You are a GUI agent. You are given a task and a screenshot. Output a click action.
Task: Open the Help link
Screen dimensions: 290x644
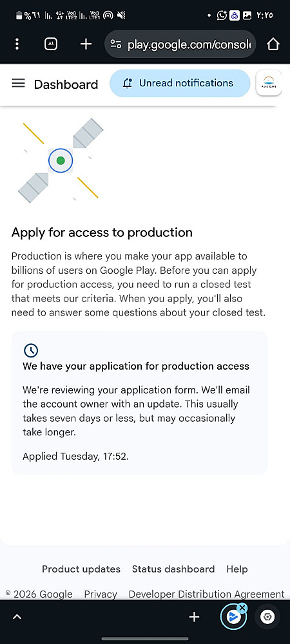point(237,569)
